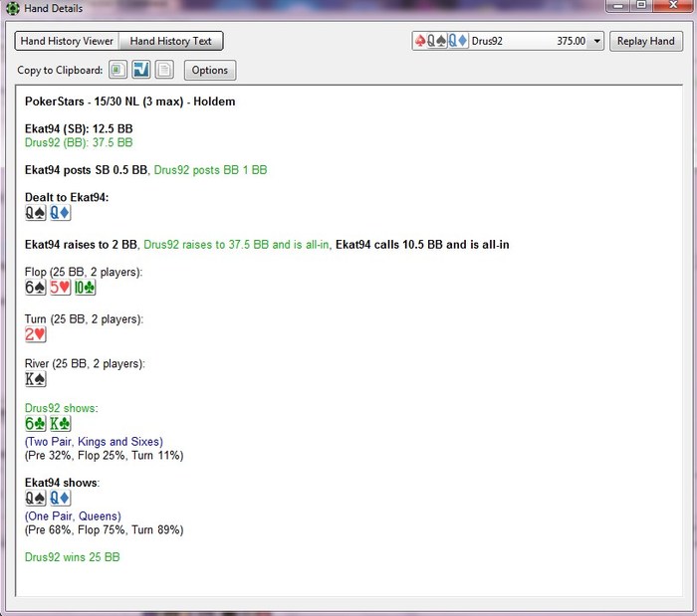
Task: Copy hand as plain text page icon
Action: click(x=164, y=70)
